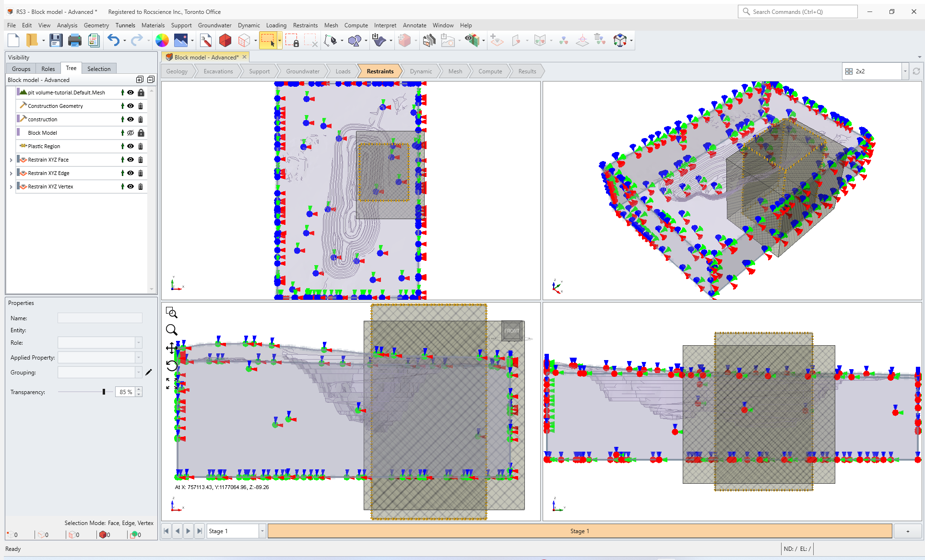
Task: Expand all tree nodes with plus icon
Action: [x=140, y=80]
